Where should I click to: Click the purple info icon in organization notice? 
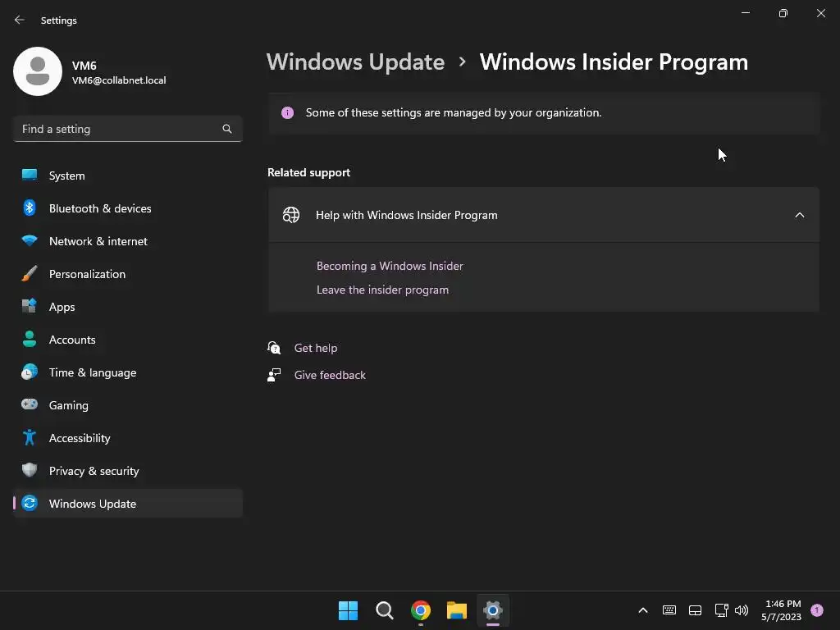pyautogui.click(x=288, y=112)
